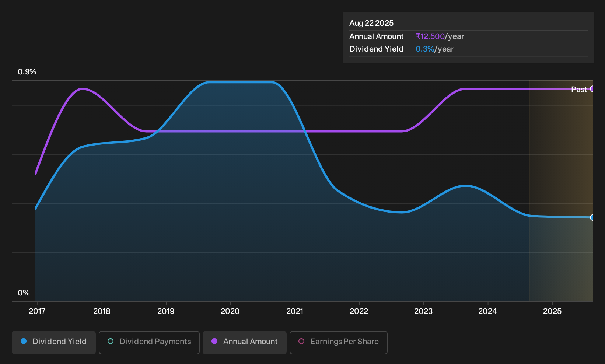605x364 pixels.
Task: Click the teal Dividend Payments legend circle
Action: pos(111,342)
